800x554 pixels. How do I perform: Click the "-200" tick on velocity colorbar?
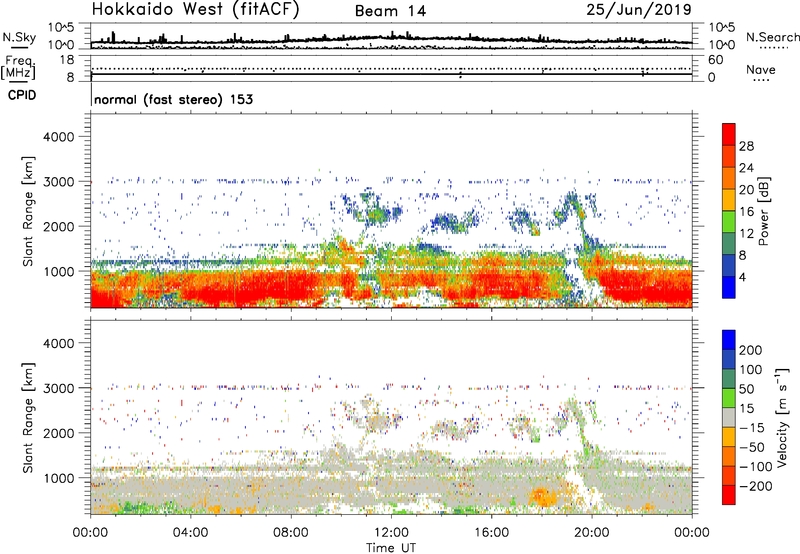point(756,486)
